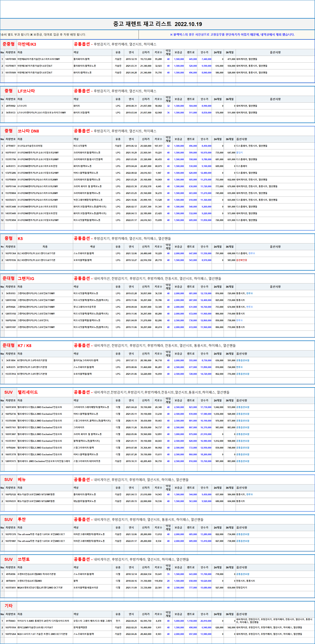Click plate number '27하9877'
This screenshot has height=644, width=315.
pyautogui.click(x=10, y=146)
